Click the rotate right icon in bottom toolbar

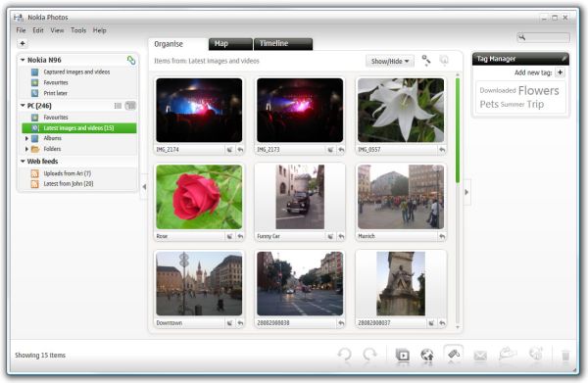point(369,355)
